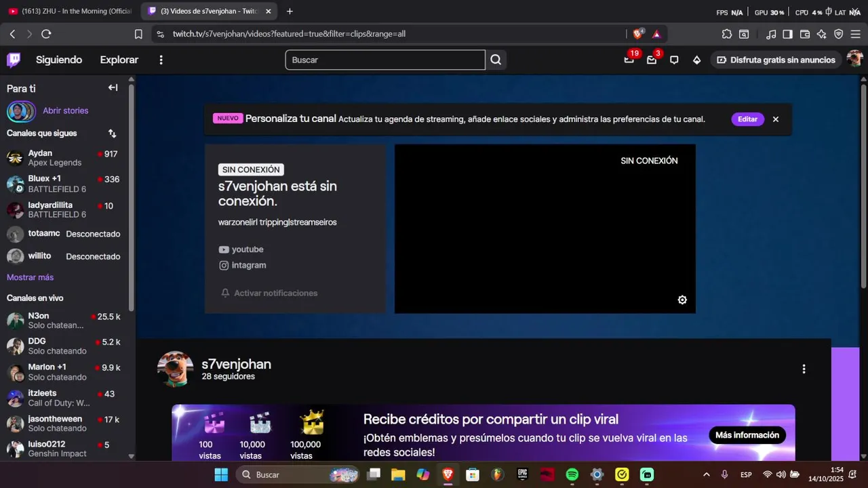The width and height of the screenshot is (868, 488).
Task: Open a new browser tab
Action: [x=290, y=11]
